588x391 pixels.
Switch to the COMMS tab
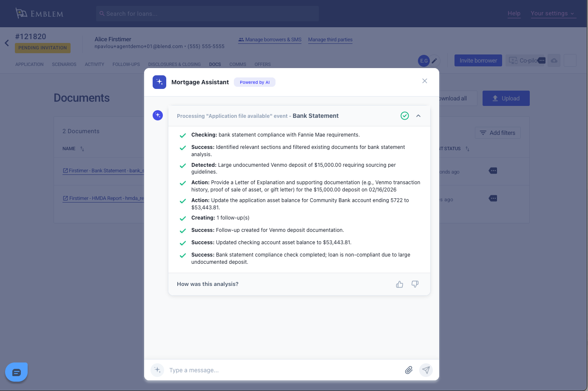(238, 65)
